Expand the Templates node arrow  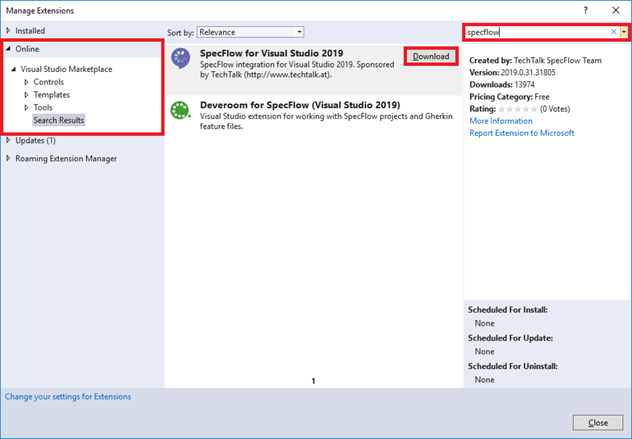pos(26,95)
